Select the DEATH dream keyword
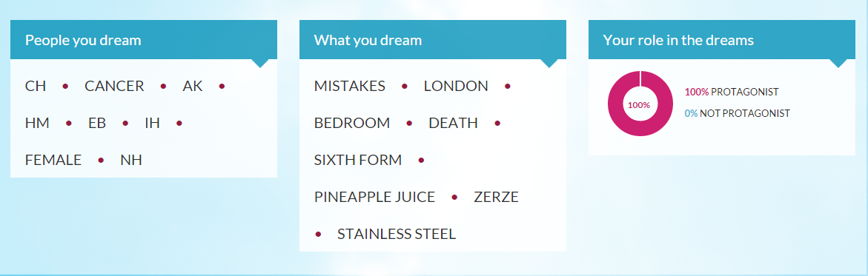This screenshot has width=868, height=276. pos(454,124)
